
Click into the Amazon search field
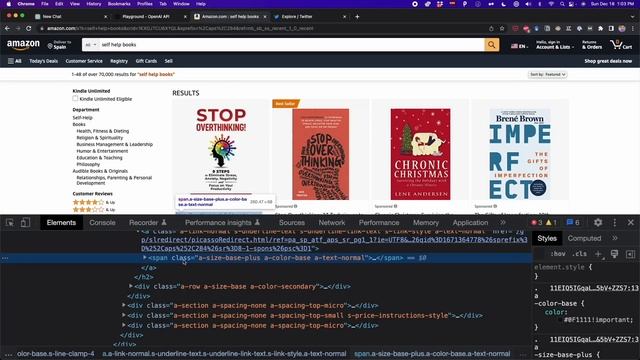[291, 44]
